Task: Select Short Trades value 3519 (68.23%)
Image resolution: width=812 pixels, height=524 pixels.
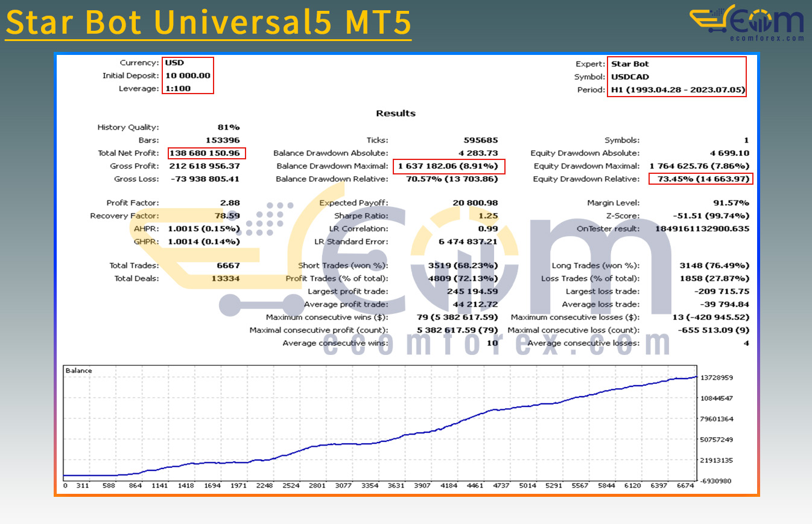Action: click(x=463, y=266)
